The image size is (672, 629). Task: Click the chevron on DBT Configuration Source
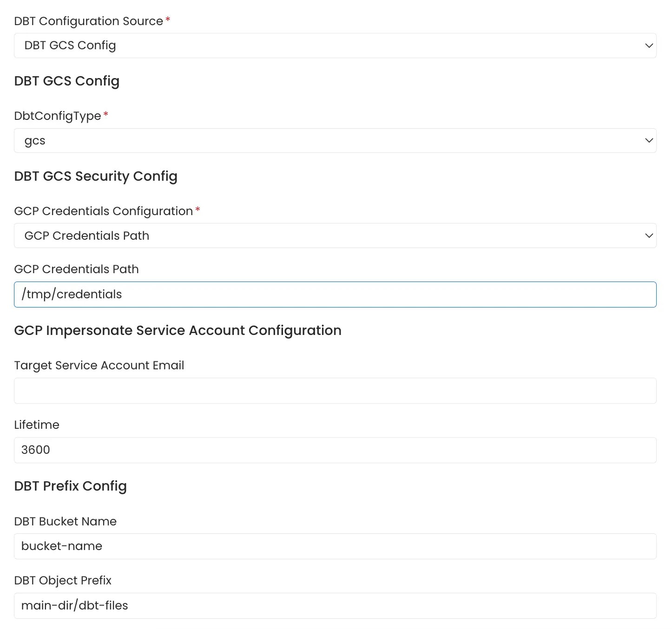coord(649,46)
